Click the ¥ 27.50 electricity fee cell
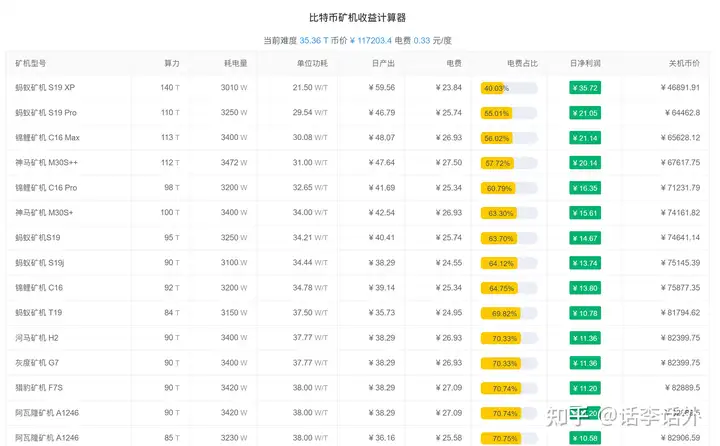Image resolution: width=720 pixels, height=446 pixels. [x=449, y=162]
